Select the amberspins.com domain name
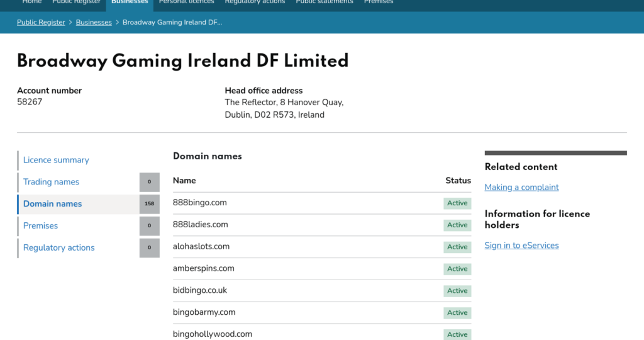Image resolution: width=644 pixels, height=340 pixels. [203, 268]
